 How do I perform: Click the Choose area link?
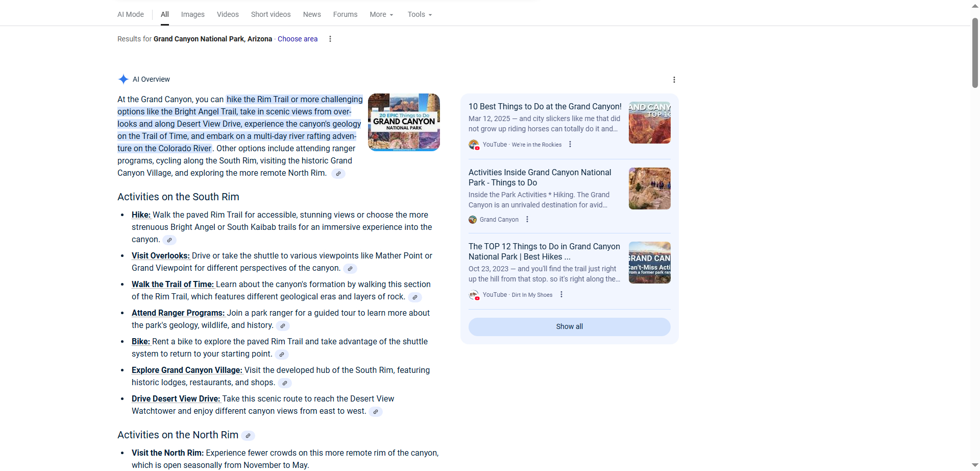[x=298, y=39]
